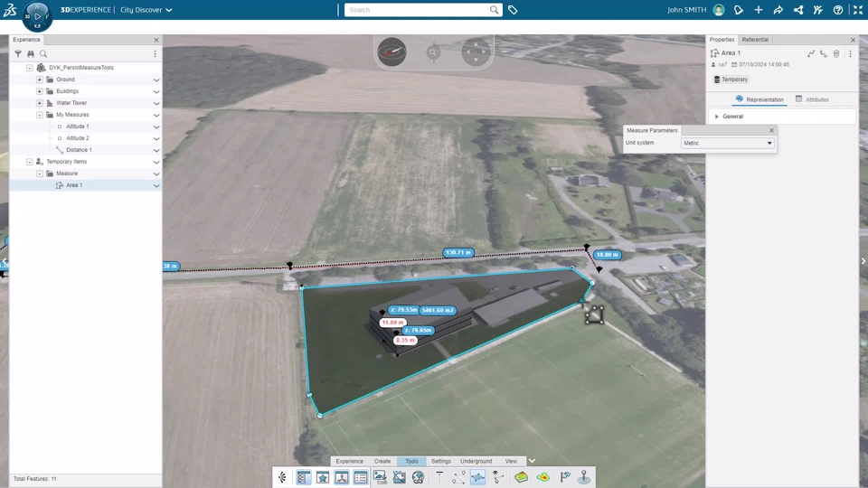Open chevron menu for Area 1 row
The image size is (868, 488).
click(x=156, y=185)
